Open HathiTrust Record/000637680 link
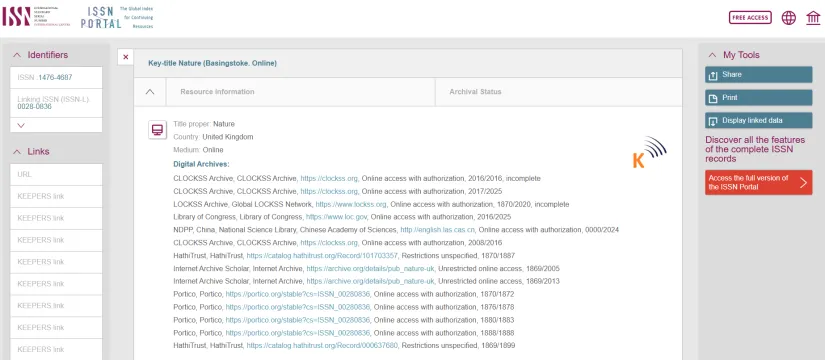The image size is (825, 360). coord(323,346)
